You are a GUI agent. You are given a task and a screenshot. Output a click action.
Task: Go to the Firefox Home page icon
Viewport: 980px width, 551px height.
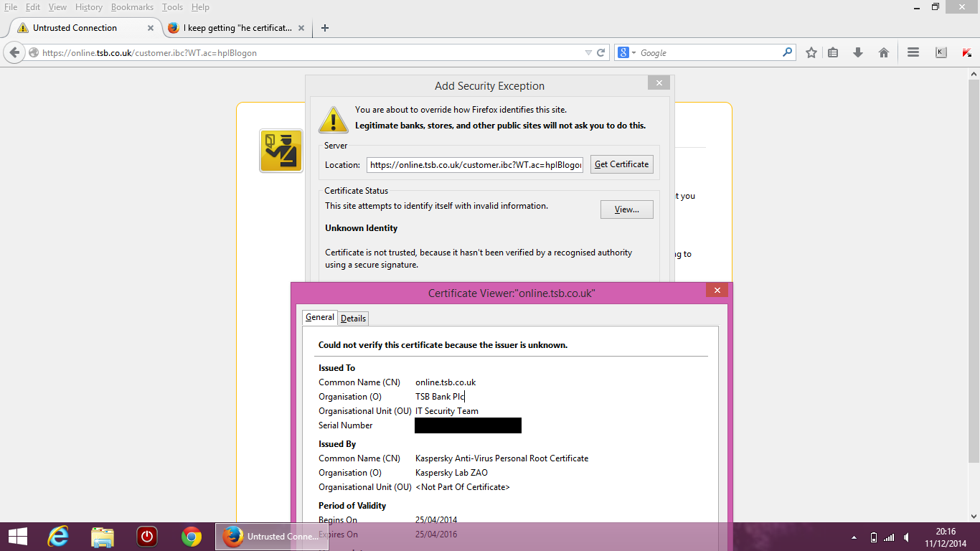pyautogui.click(x=884, y=52)
